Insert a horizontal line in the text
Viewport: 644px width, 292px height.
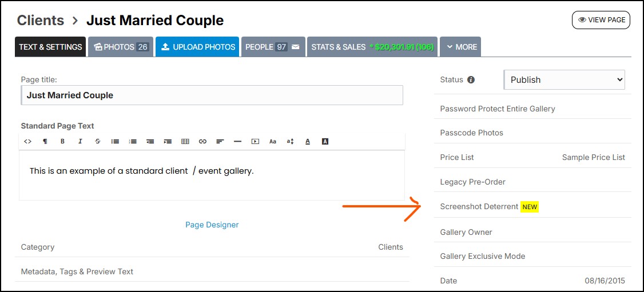[x=237, y=142]
